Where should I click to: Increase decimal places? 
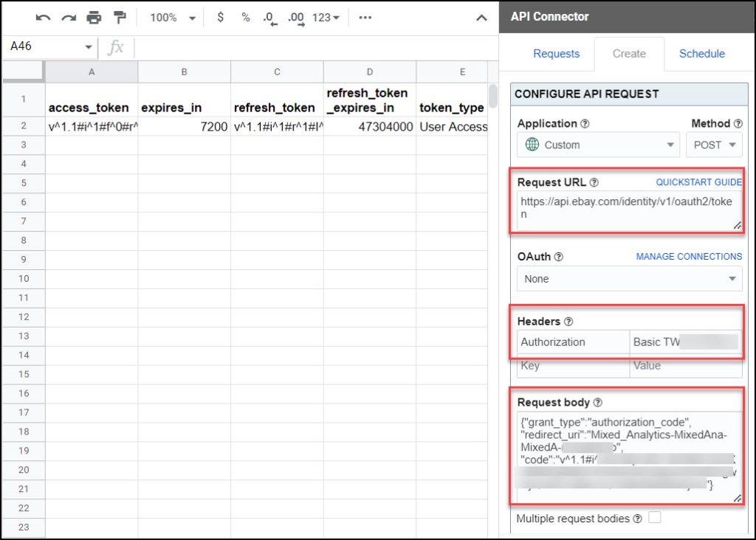click(296, 18)
